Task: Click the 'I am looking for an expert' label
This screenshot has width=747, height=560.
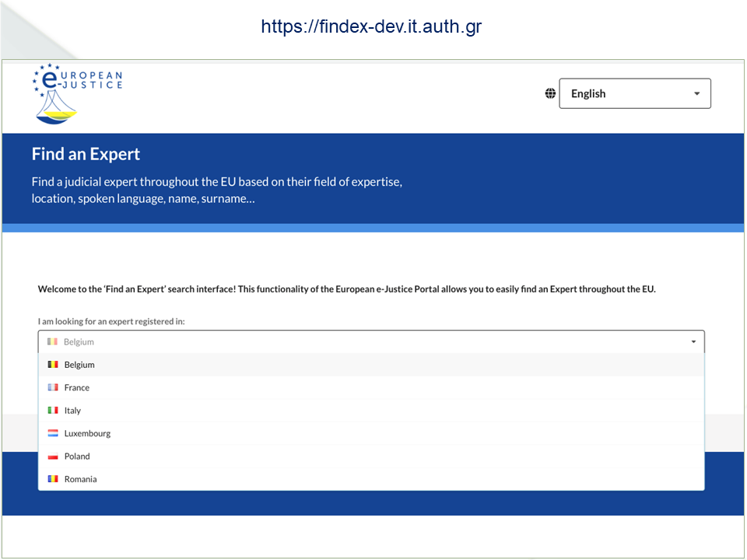Action: 111,321
